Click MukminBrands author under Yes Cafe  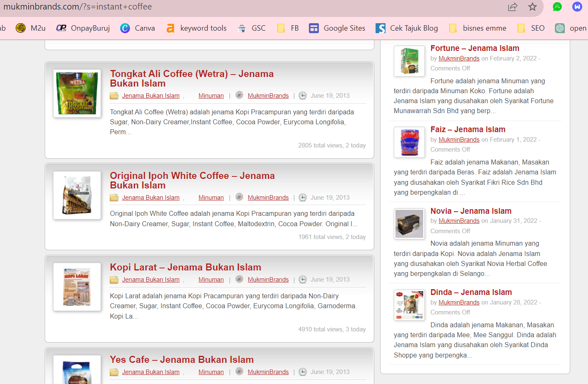point(268,372)
